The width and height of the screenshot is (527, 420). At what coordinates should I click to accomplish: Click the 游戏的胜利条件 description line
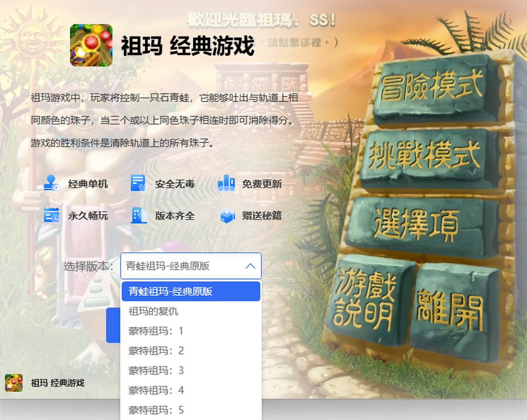[122, 143]
